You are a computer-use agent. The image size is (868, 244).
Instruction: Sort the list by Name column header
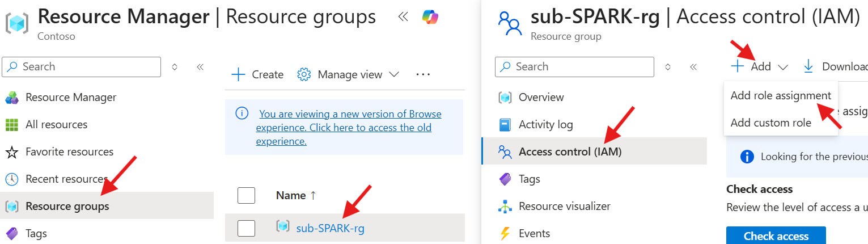291,195
